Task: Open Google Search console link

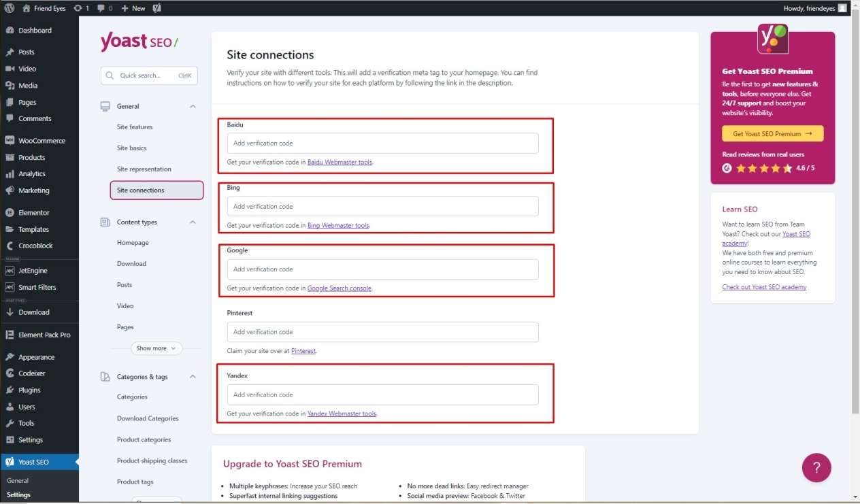Action: click(x=340, y=288)
